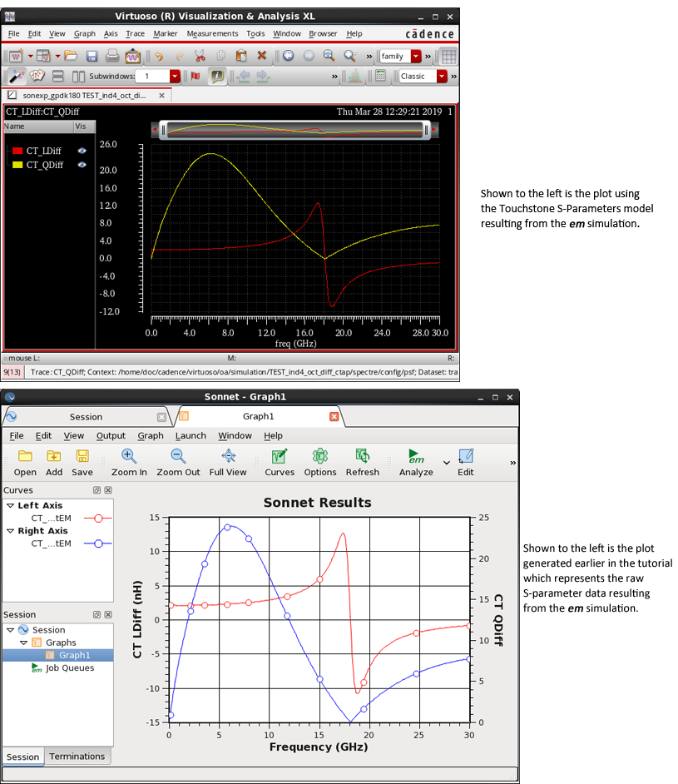Open the Measurements menu in Virtuoso

click(212, 33)
